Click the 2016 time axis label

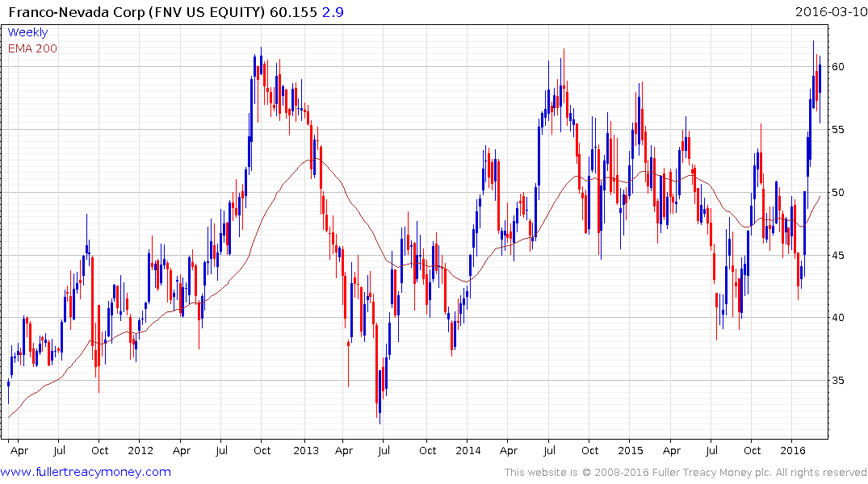click(x=793, y=450)
